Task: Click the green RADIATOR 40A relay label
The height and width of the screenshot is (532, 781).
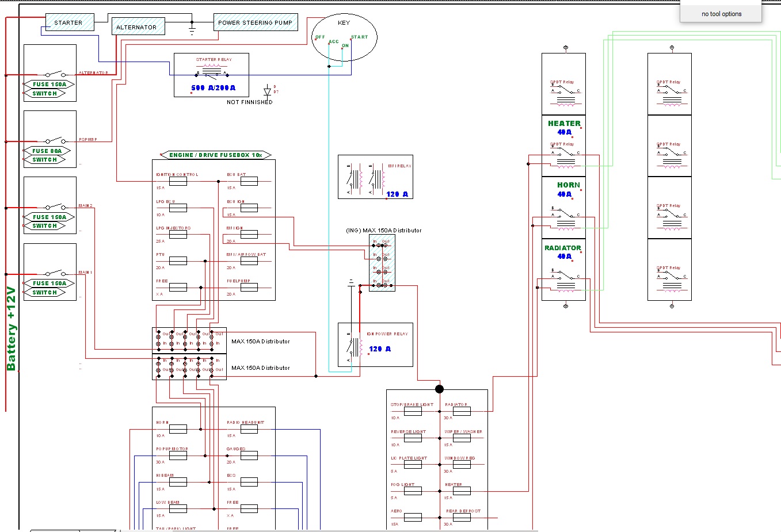Action: [563, 248]
